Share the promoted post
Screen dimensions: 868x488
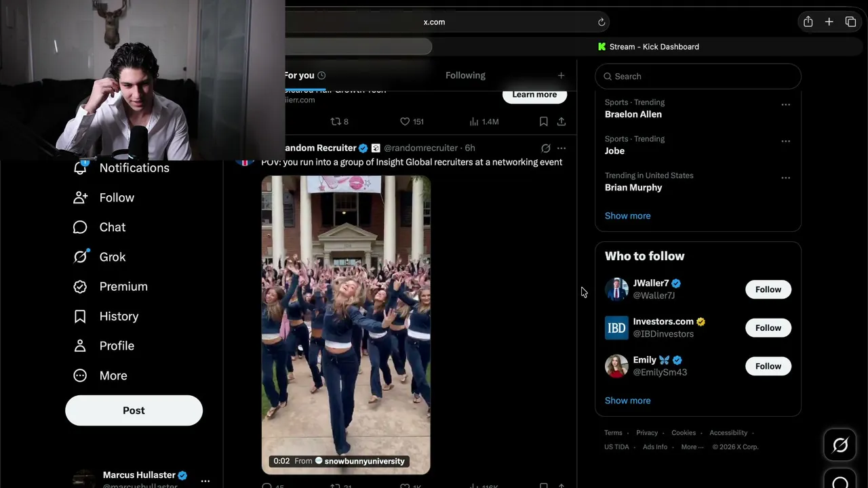(x=561, y=121)
